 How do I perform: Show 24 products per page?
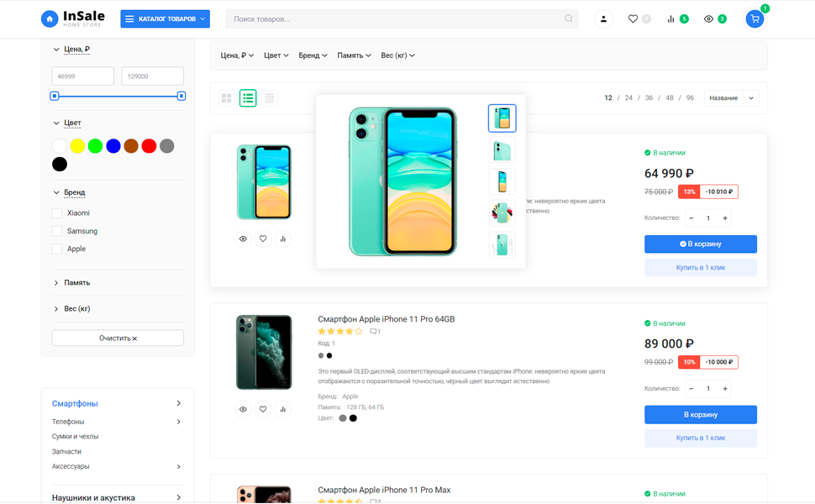click(628, 97)
